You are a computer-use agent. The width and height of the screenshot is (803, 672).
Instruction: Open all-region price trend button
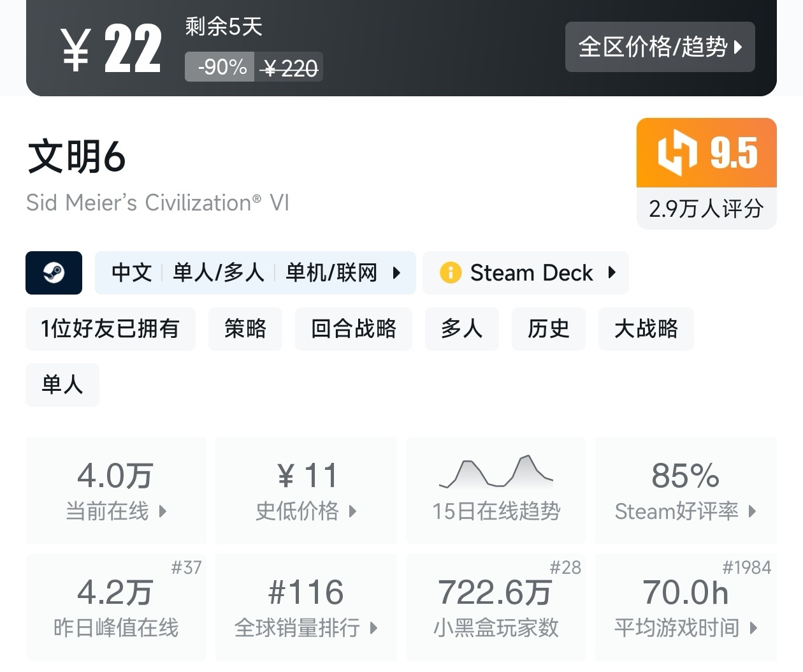click(660, 47)
